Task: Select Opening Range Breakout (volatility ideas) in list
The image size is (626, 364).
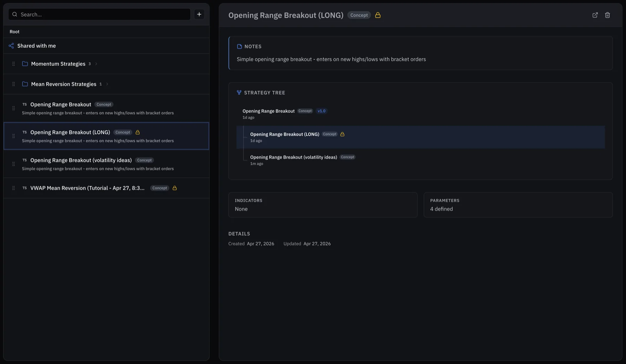Action: (106, 164)
